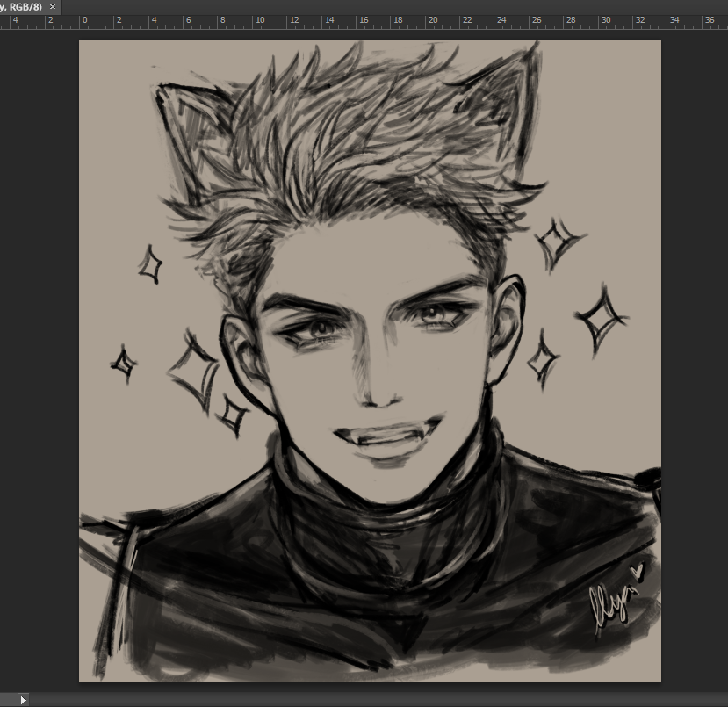Open the status bar arrow menu

click(x=23, y=700)
